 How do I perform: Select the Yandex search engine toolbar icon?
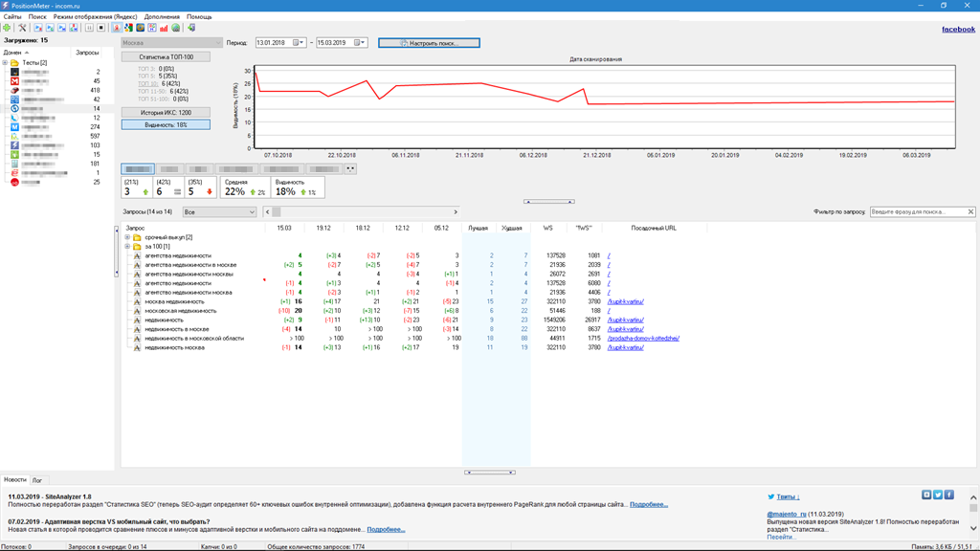(117, 28)
